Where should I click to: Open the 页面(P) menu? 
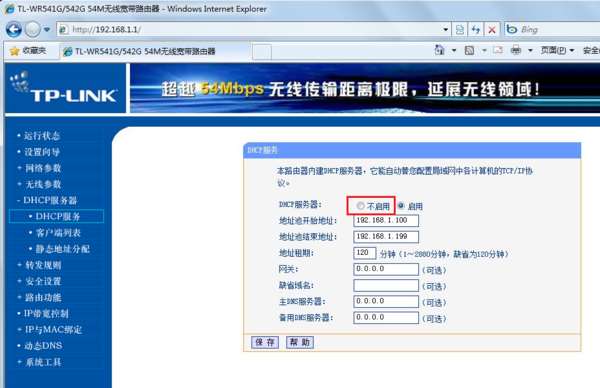pyautogui.click(x=557, y=50)
